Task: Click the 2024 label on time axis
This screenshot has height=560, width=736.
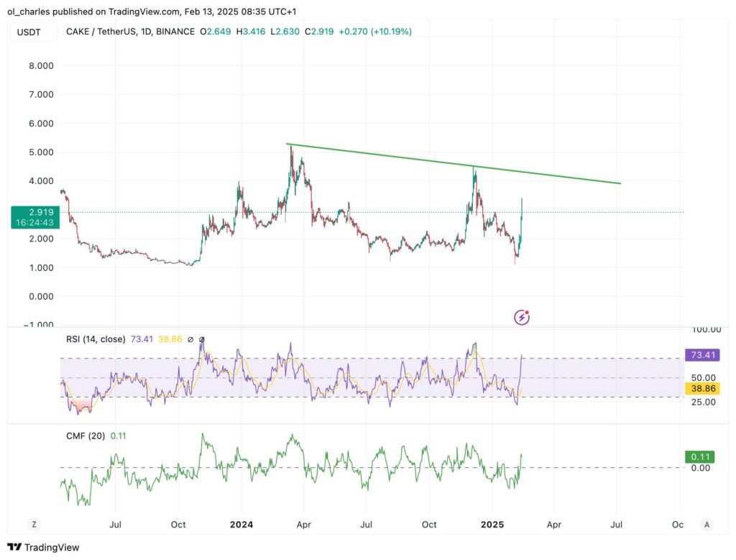Action: point(241,525)
